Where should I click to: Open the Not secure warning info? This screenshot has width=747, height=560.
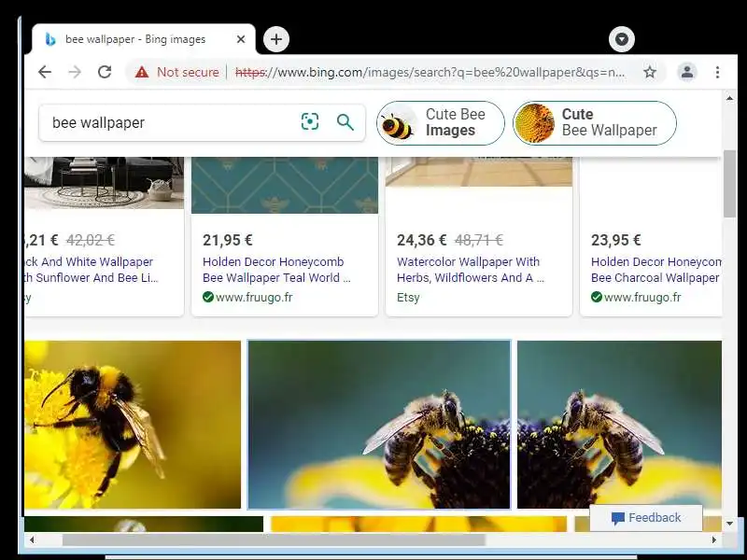point(176,72)
